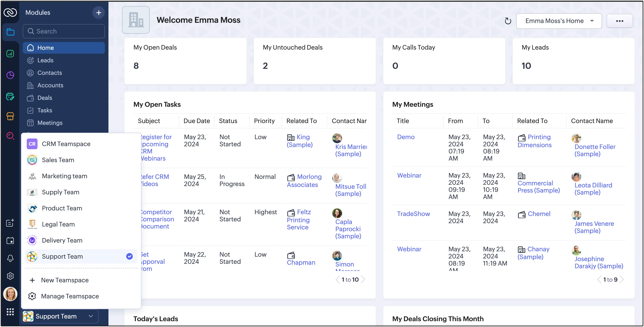The image size is (644, 327).
Task: Switch to Sales Team teamspace
Action: [58, 160]
